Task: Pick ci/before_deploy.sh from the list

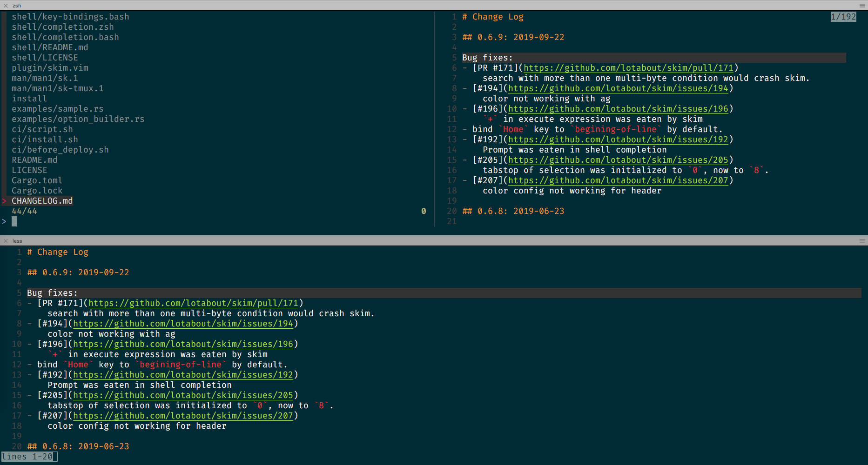Action: [60, 150]
